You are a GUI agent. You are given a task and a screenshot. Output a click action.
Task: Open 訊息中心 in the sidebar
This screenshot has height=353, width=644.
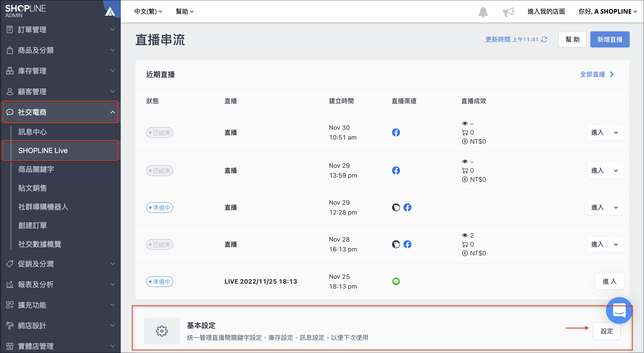32,132
